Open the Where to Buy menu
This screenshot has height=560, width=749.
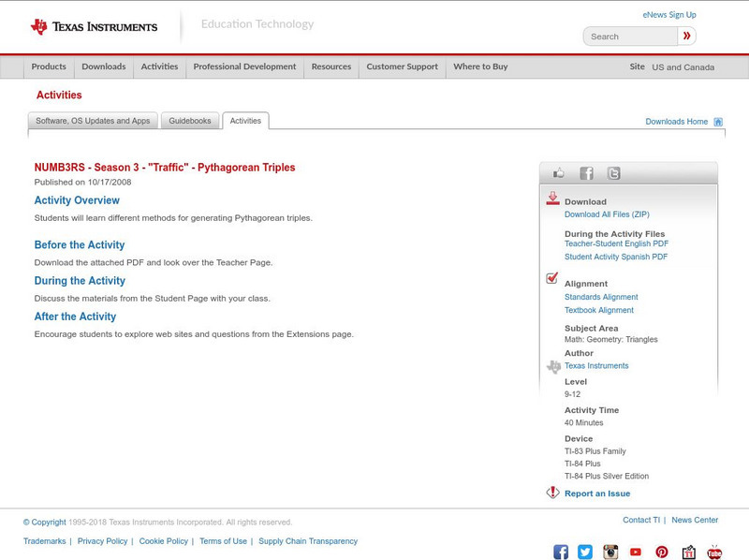[x=480, y=66]
